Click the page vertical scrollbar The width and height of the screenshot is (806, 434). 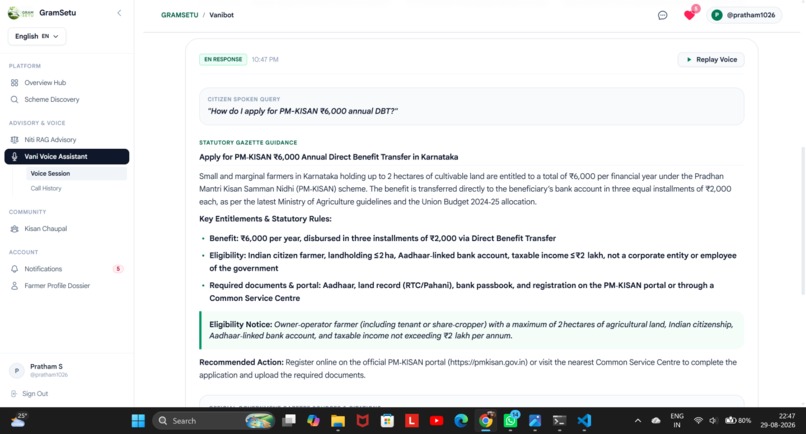pos(803,221)
